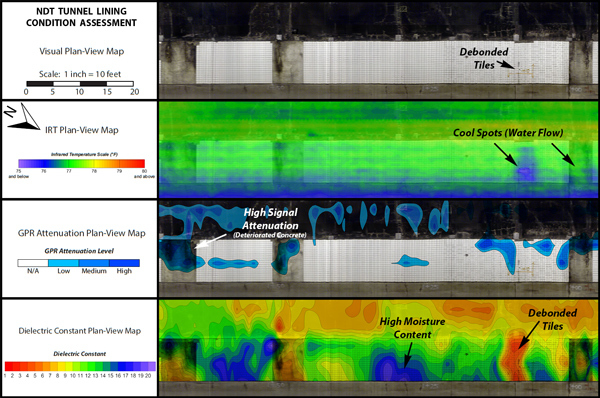Click the NDT Tunnel Lining Condition Assessment title
This screenshot has width=600, height=398.
point(82,17)
